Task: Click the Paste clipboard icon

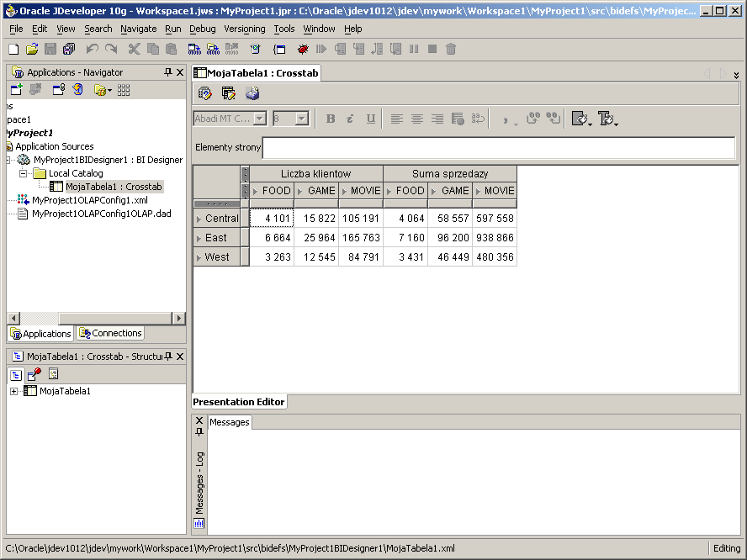Action: [x=171, y=49]
